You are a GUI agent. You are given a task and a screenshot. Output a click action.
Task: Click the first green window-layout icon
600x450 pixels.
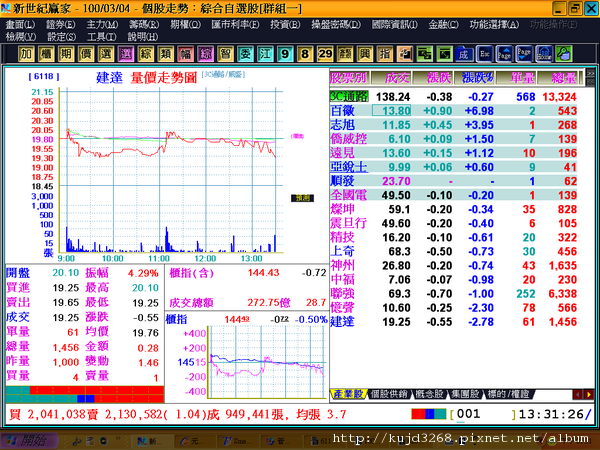click(x=424, y=54)
